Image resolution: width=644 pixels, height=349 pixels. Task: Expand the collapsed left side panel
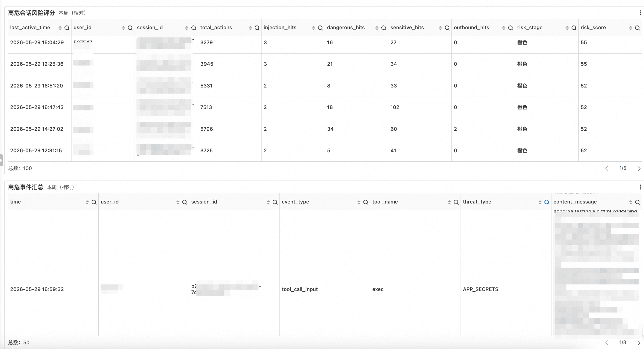pos(1,160)
